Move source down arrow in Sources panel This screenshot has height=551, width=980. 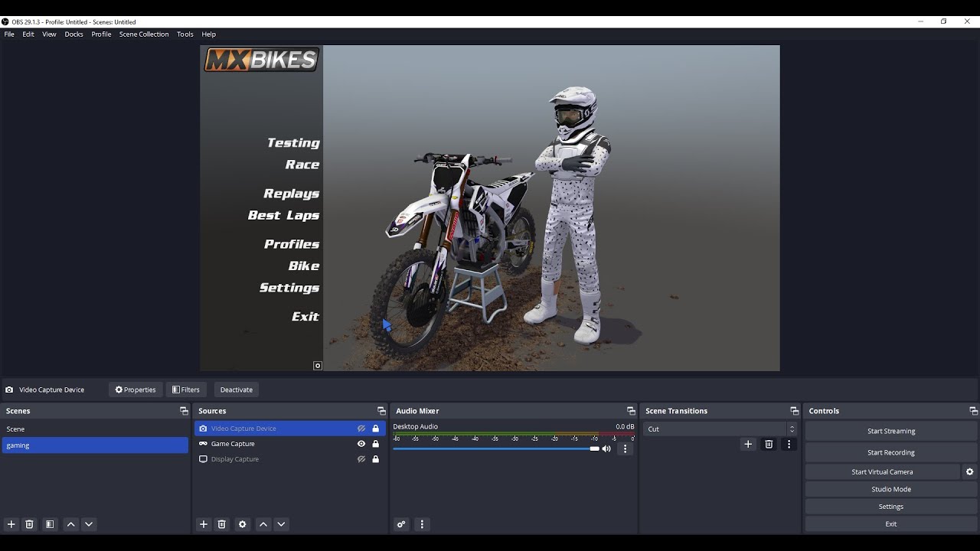pos(281,524)
